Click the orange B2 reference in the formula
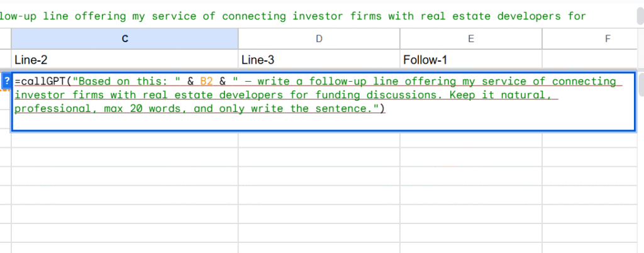This screenshot has height=253, width=644. pyautogui.click(x=207, y=82)
